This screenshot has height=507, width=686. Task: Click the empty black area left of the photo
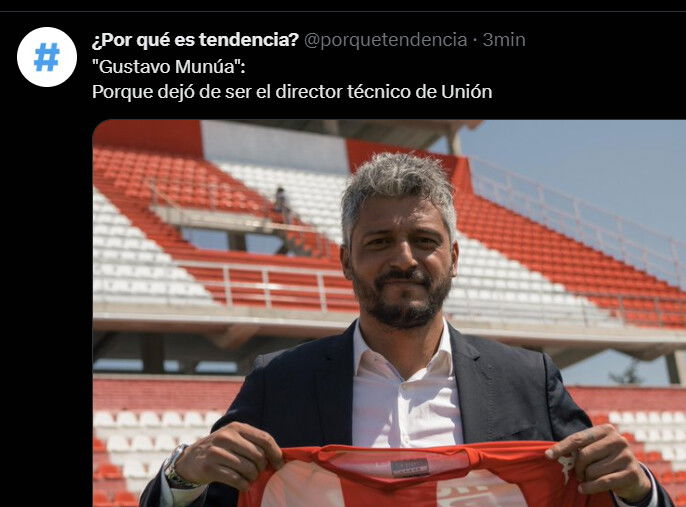(x=46, y=306)
